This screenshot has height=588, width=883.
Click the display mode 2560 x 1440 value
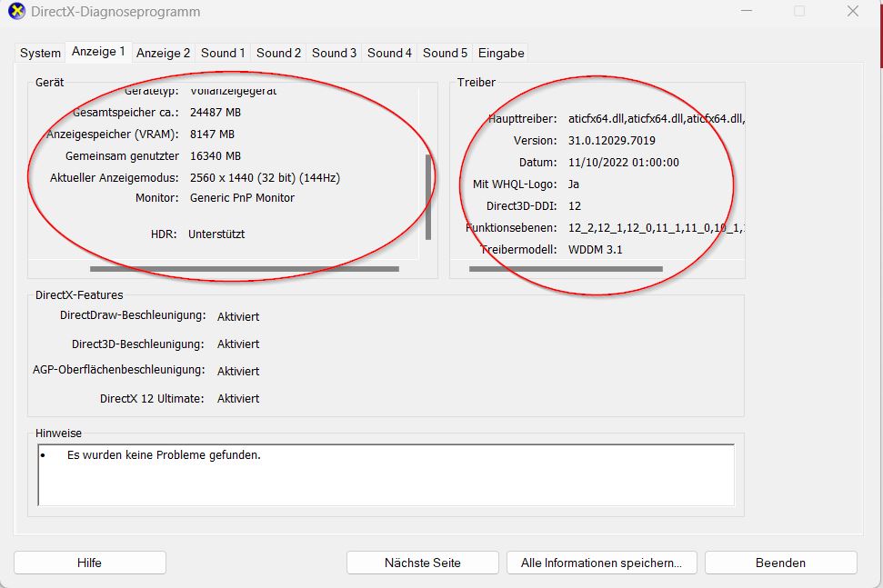click(x=265, y=178)
